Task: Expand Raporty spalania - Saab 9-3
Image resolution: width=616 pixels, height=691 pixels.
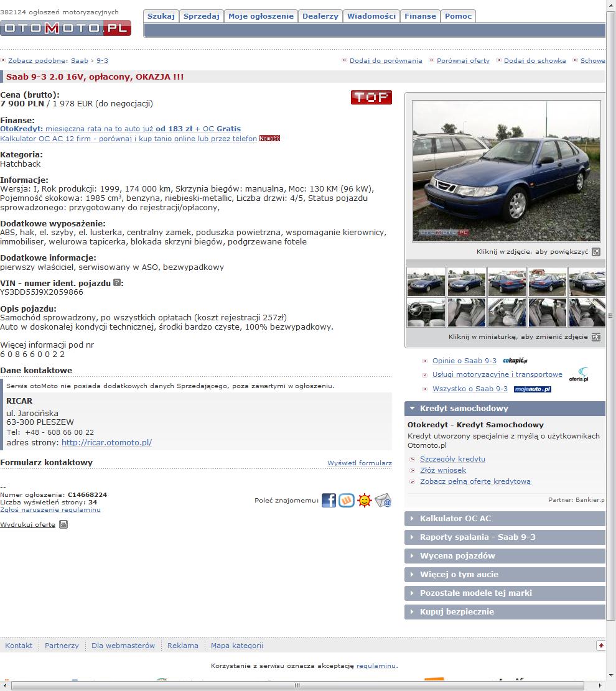Action: pos(505,537)
